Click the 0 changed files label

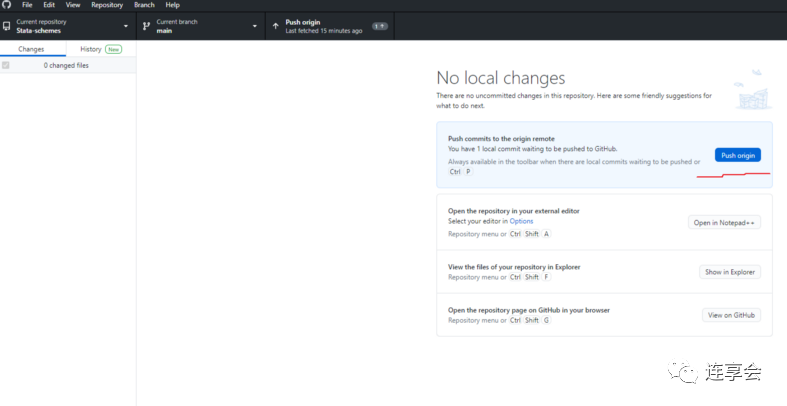tap(66, 65)
